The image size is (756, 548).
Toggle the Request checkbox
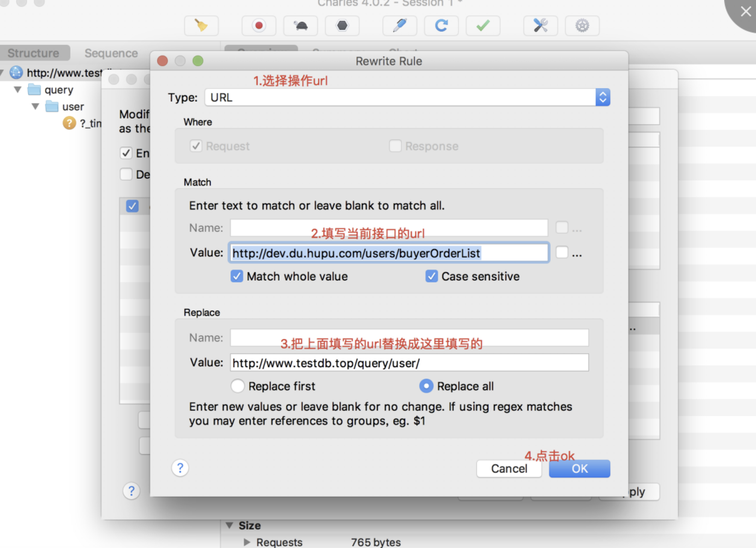click(x=196, y=146)
